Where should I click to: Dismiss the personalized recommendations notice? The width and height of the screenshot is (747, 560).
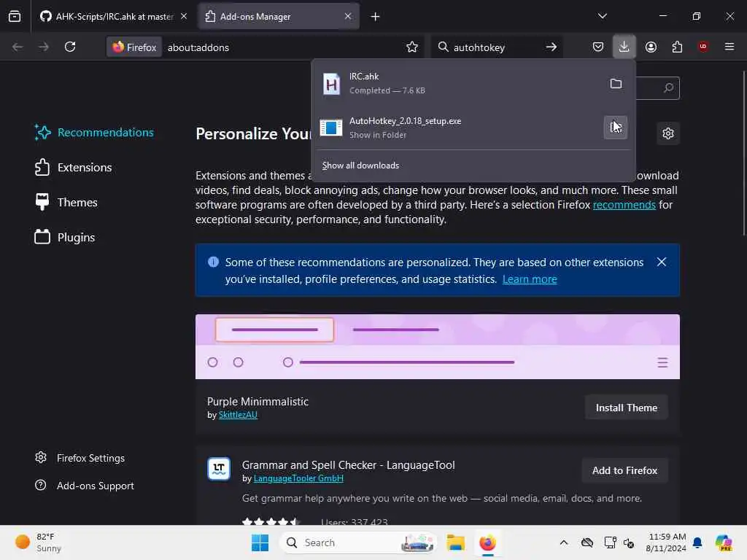tap(661, 262)
